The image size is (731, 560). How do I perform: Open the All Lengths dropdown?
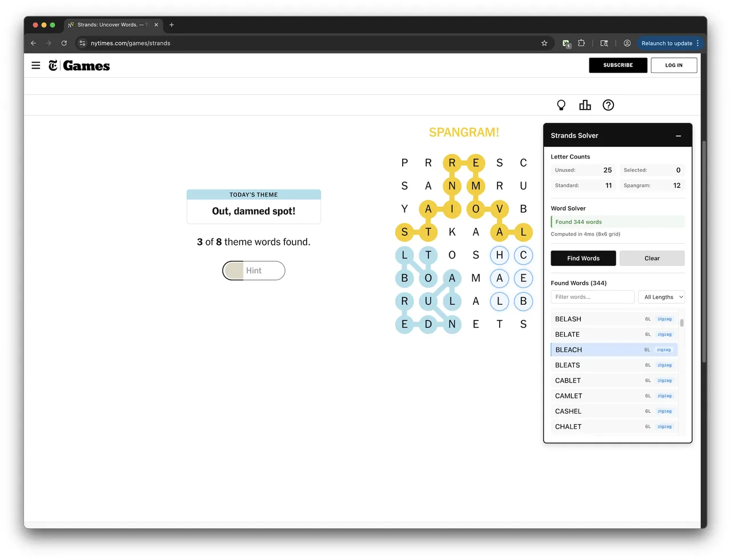coord(661,297)
